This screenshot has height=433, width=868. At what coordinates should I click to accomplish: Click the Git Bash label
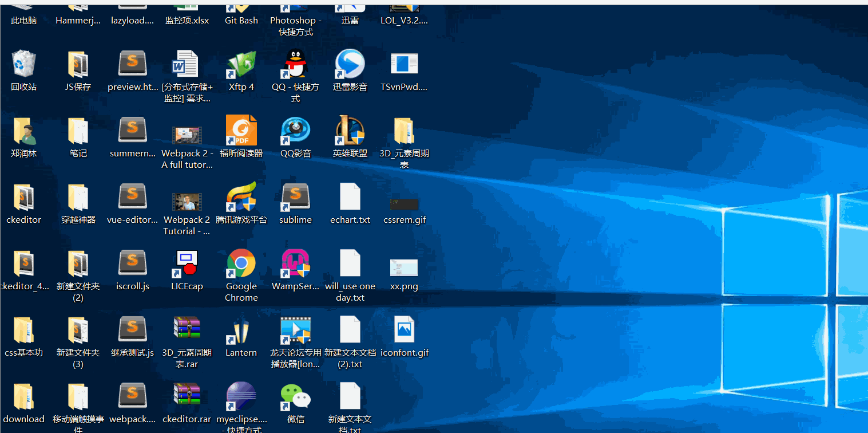[x=241, y=21]
